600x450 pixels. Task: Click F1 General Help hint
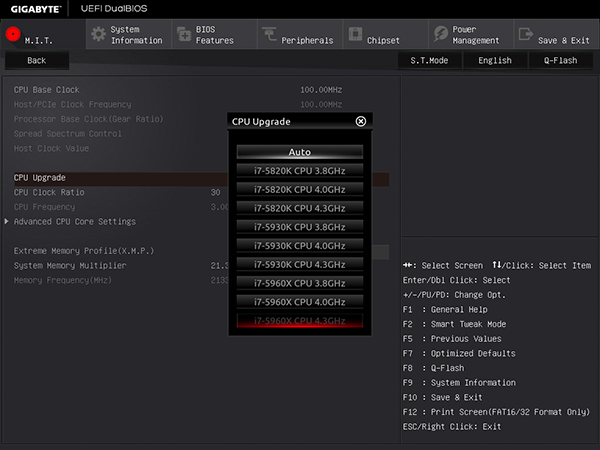[445, 310]
